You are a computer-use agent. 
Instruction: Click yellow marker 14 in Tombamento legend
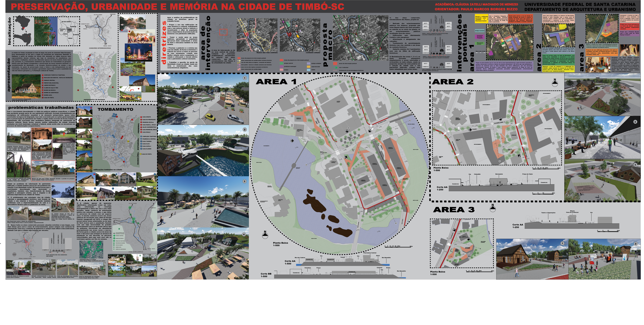click(x=141, y=154)
